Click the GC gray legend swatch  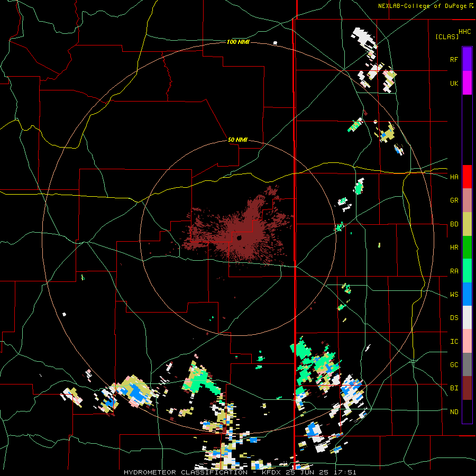pyautogui.click(x=467, y=364)
